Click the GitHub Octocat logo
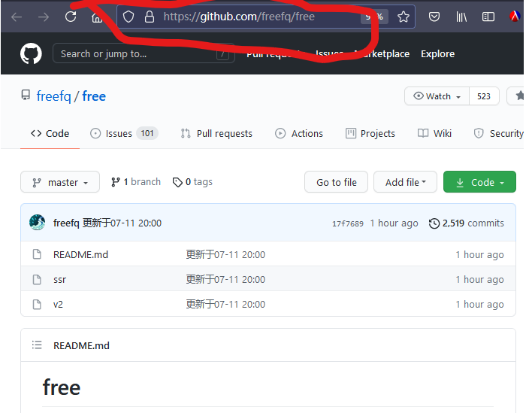The width and height of the screenshot is (532, 413). click(31, 53)
